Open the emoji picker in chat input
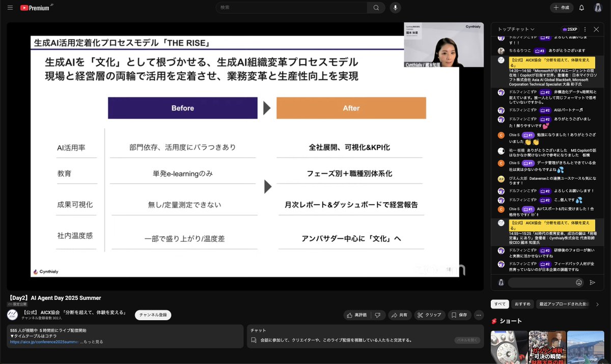Viewport: 611px width, 364px height. tap(579, 282)
